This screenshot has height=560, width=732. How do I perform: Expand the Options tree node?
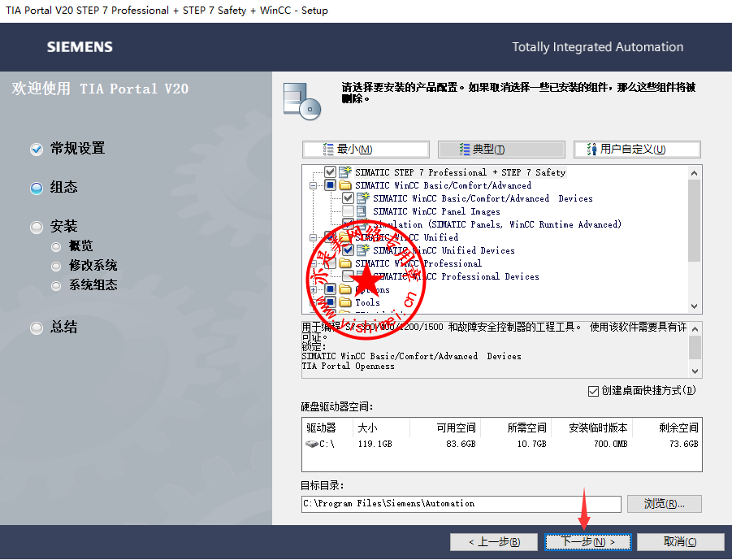coord(314,289)
